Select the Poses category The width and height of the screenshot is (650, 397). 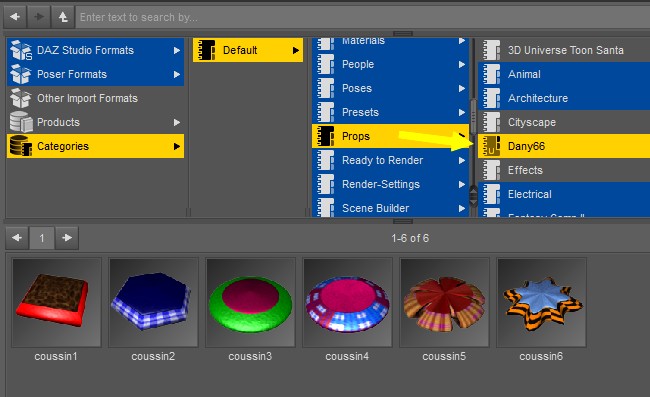(x=390, y=88)
